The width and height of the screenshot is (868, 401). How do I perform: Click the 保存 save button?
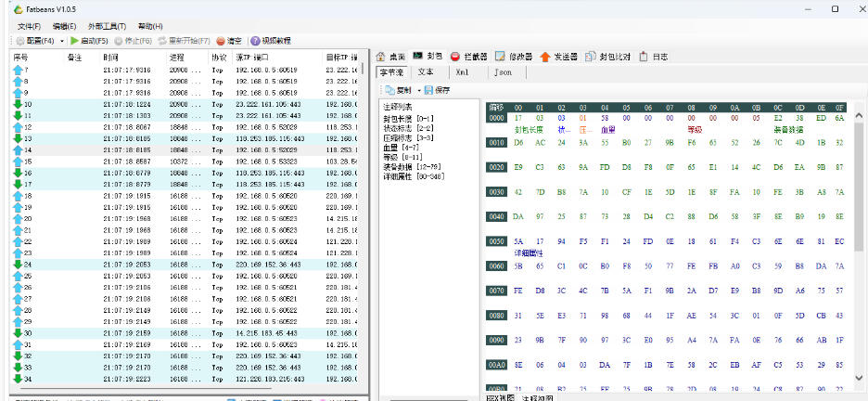[x=438, y=90]
